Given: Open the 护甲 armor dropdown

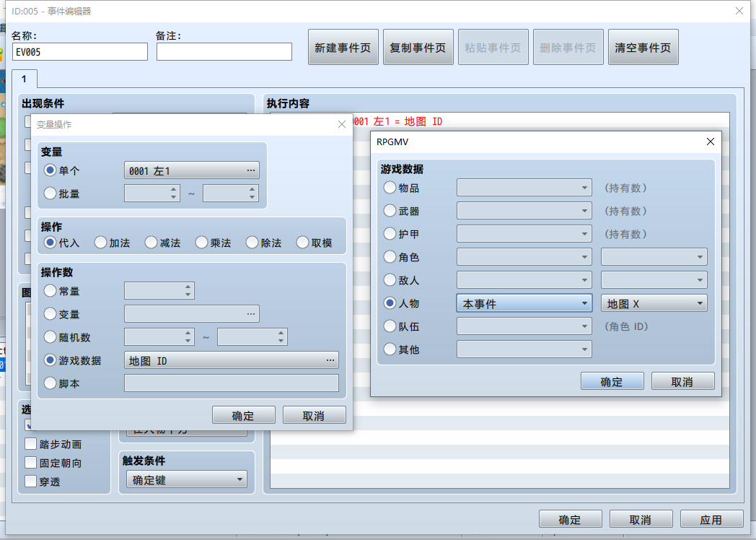Looking at the screenshot, I should [524, 234].
